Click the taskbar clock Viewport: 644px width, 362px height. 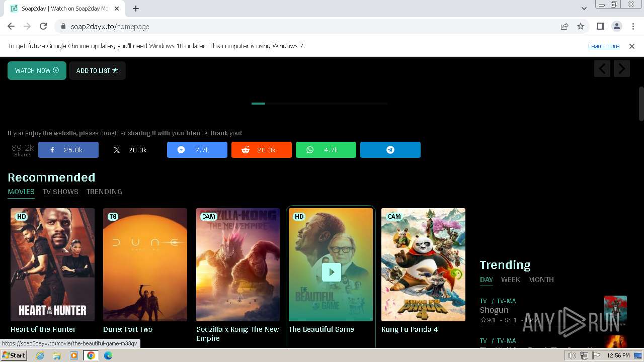pyautogui.click(x=618, y=355)
